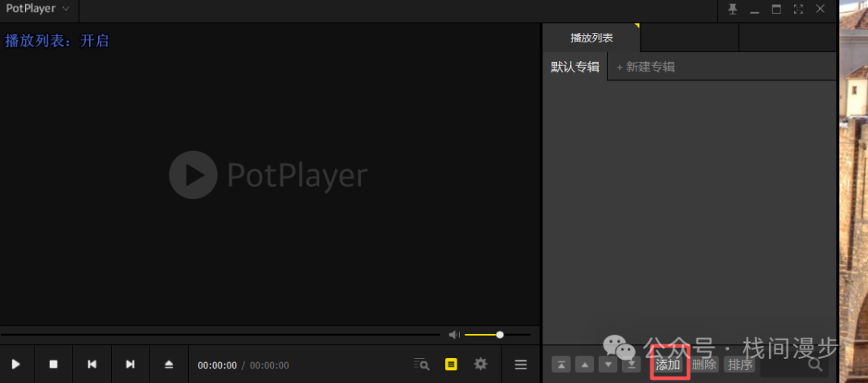Image resolution: width=868 pixels, height=383 pixels.
Task: Move selected playlist item down
Action: click(x=608, y=365)
